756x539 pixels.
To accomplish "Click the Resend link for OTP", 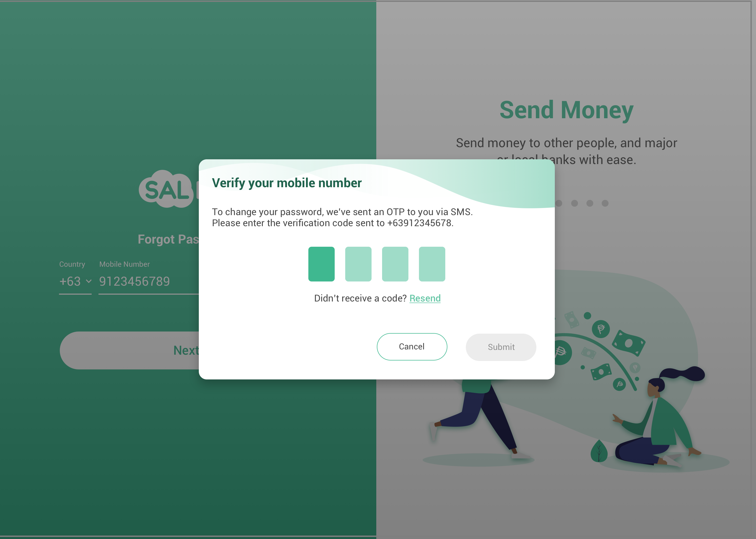I will tap(425, 298).
